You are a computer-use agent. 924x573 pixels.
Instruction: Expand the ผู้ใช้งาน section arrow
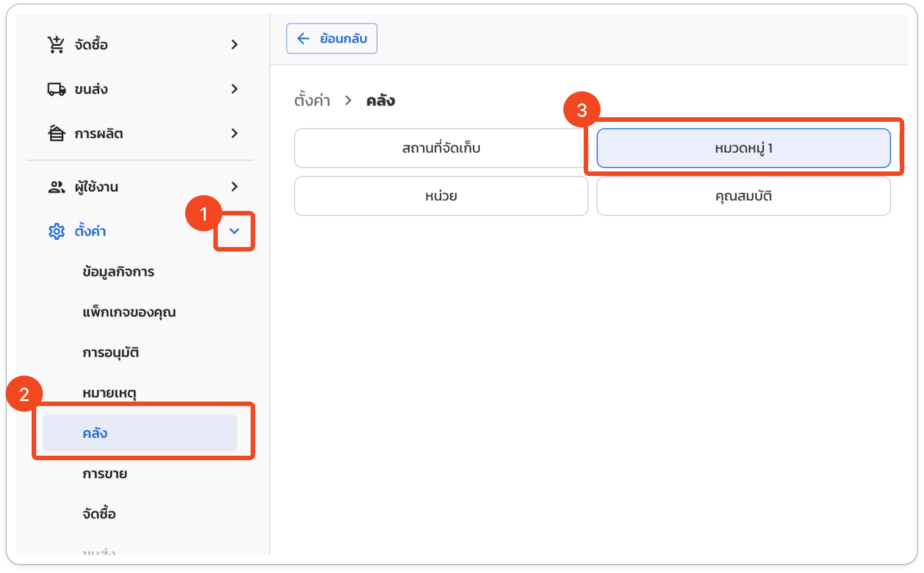coord(234,187)
